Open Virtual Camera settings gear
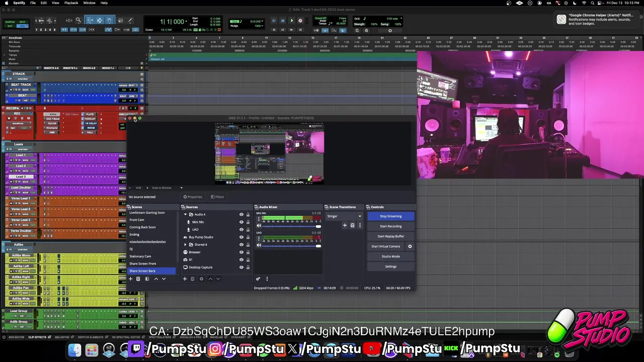Viewport: 644px width, 362px height. [410, 246]
